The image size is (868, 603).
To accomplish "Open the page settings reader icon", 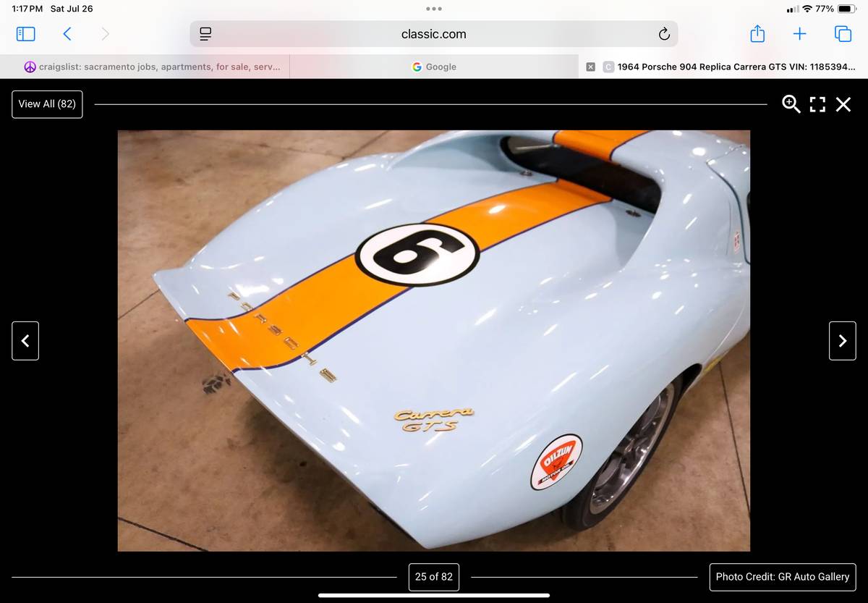I will 205,34.
